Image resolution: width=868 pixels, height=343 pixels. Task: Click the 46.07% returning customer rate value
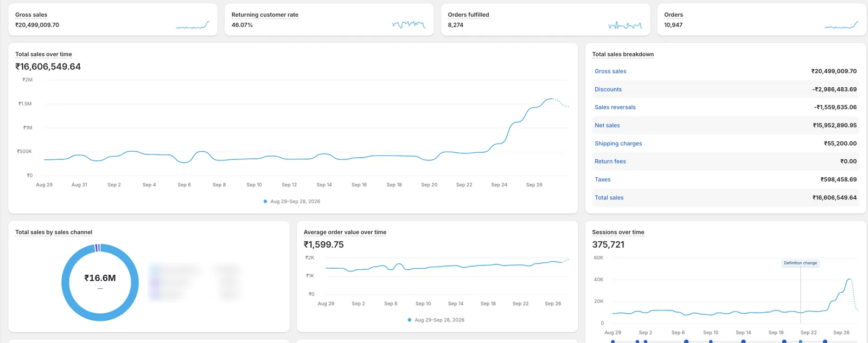pos(242,25)
